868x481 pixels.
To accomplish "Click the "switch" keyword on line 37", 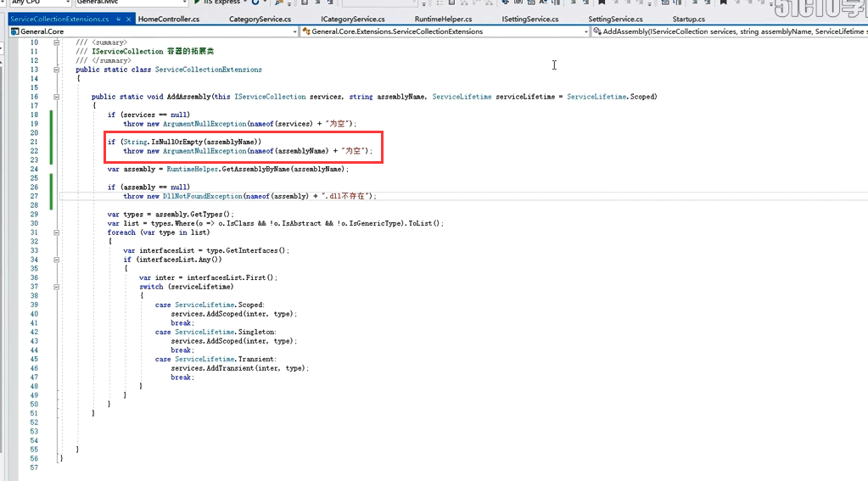I will [151, 287].
